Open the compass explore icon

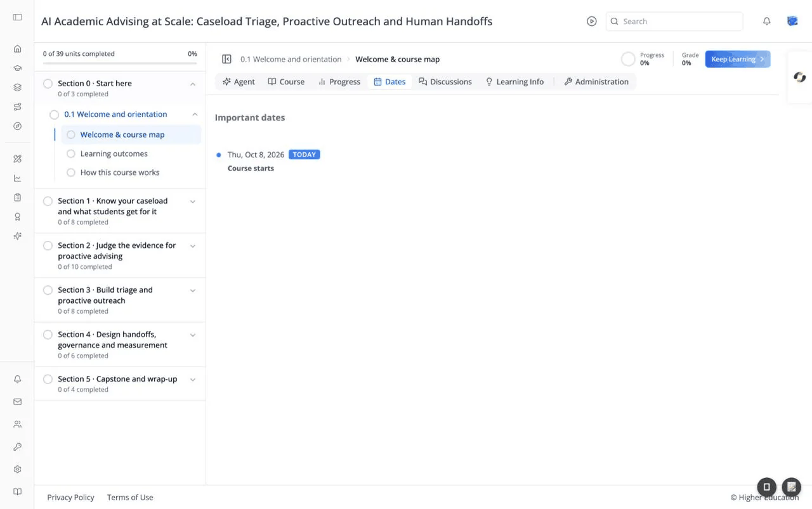click(x=17, y=126)
